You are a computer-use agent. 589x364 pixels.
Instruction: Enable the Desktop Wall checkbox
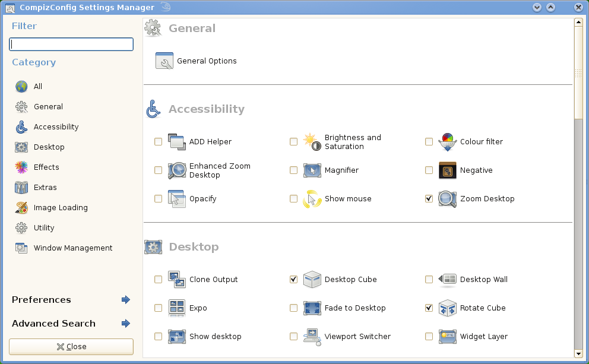tap(429, 280)
